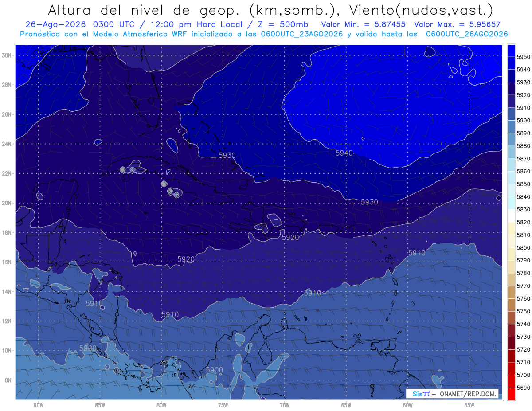Click the 5950 colorbar tick label

(x=524, y=57)
